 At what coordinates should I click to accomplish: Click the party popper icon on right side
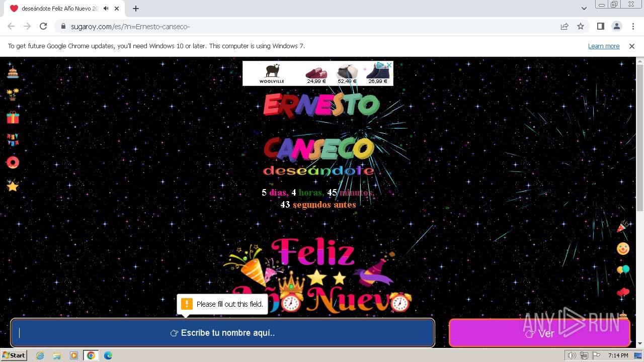coord(623,227)
